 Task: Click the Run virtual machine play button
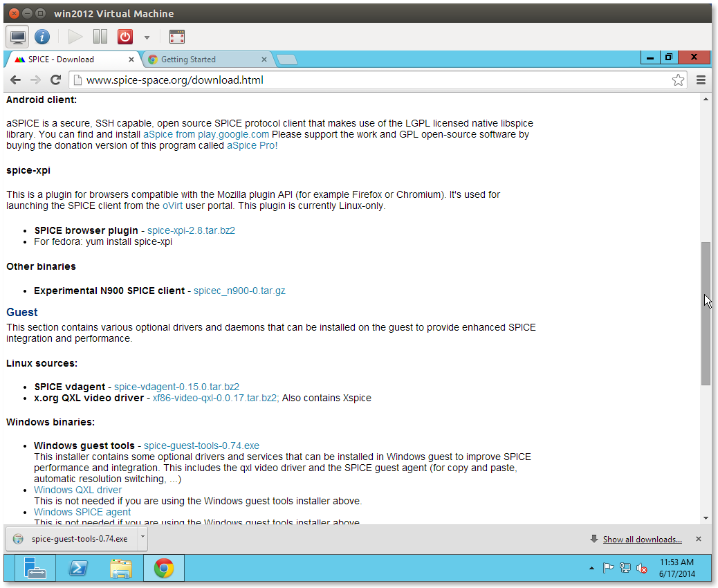pyautogui.click(x=75, y=37)
